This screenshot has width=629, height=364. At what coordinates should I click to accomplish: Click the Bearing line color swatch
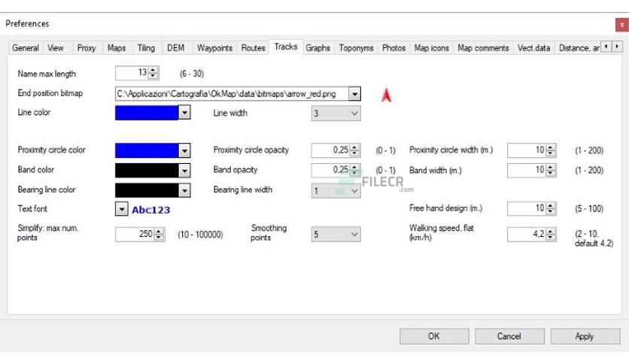coord(147,190)
